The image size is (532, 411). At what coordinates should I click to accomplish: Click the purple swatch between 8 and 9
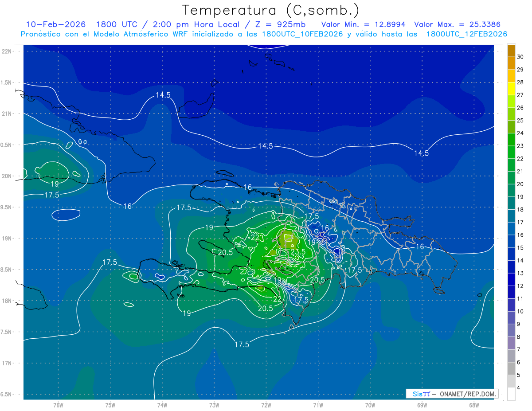pyautogui.click(x=511, y=331)
